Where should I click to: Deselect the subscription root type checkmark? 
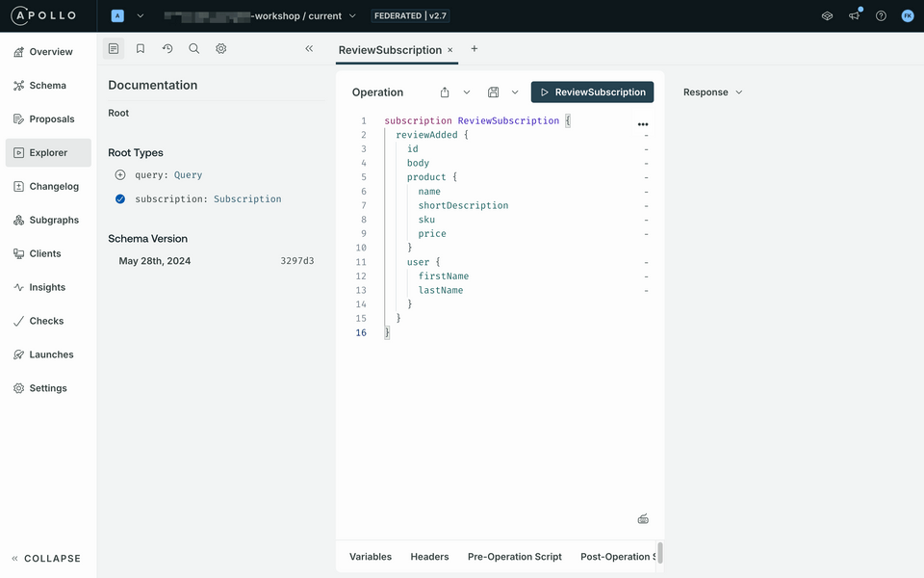120,198
